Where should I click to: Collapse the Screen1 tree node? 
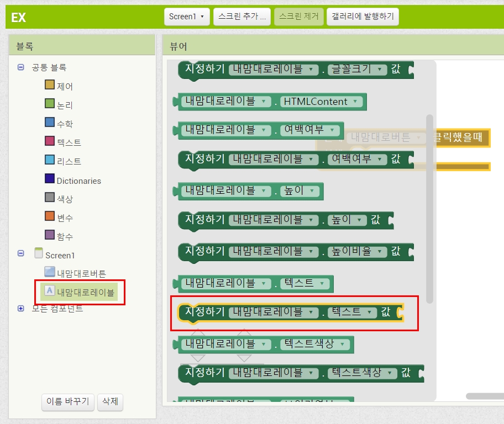tap(20, 253)
